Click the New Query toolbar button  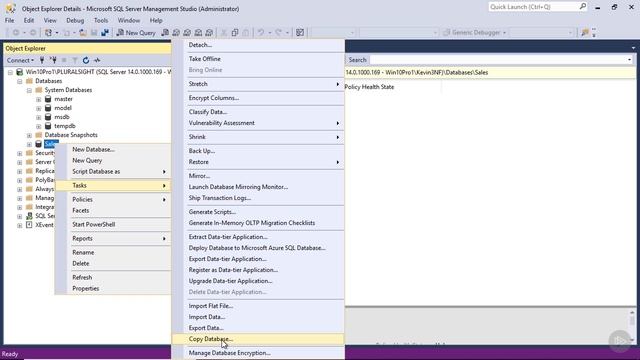(x=136, y=33)
